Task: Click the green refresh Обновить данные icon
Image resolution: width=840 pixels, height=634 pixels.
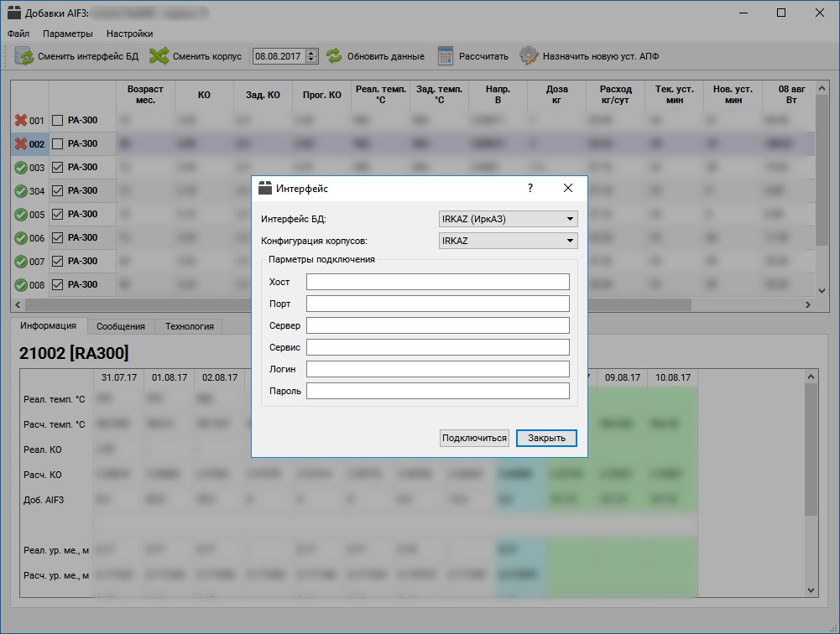Action: click(334, 55)
